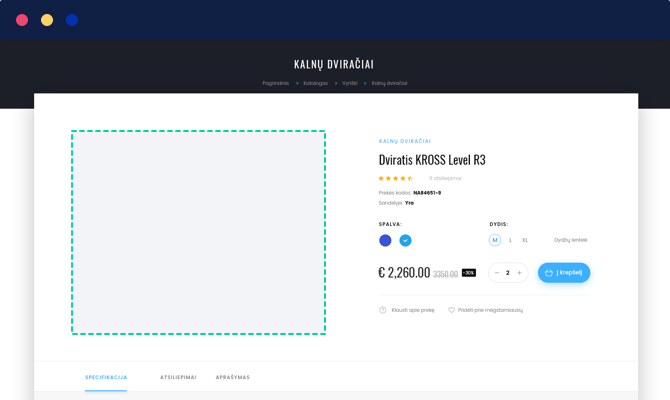
Task: Choose size L
Action: (x=510, y=240)
